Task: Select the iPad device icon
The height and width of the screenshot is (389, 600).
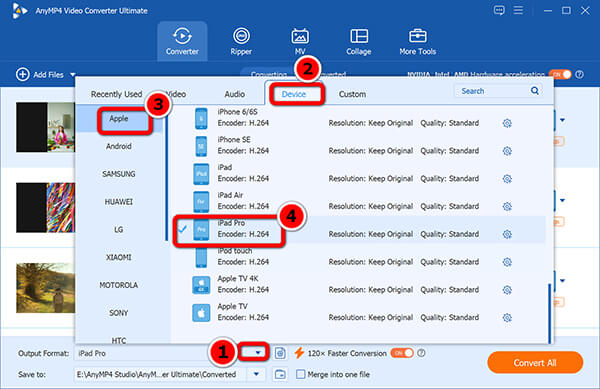Action: pyautogui.click(x=201, y=174)
